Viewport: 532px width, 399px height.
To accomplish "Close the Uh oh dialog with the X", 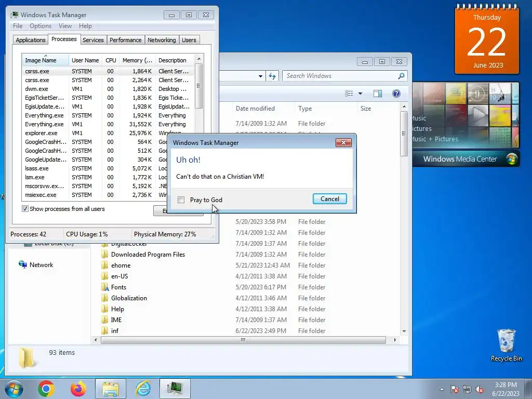I will pos(343,142).
